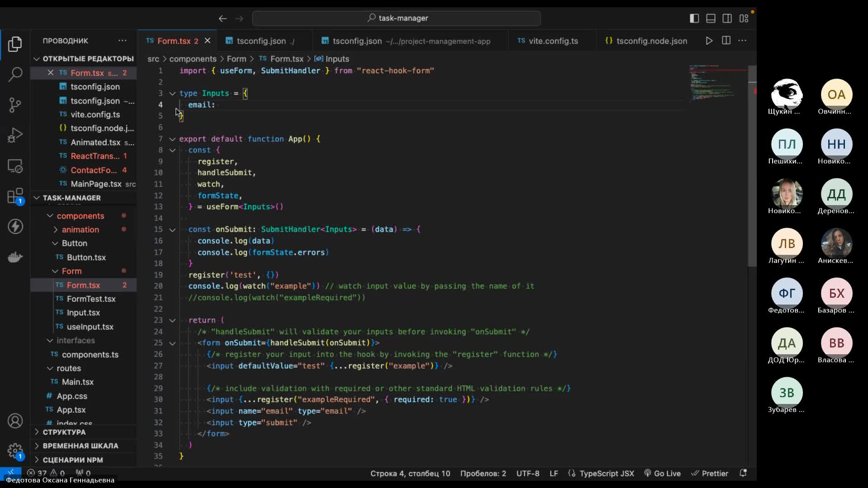Image resolution: width=868 pixels, height=488 pixels.
Task: Open the Accounts menu icon
Action: click(15, 421)
